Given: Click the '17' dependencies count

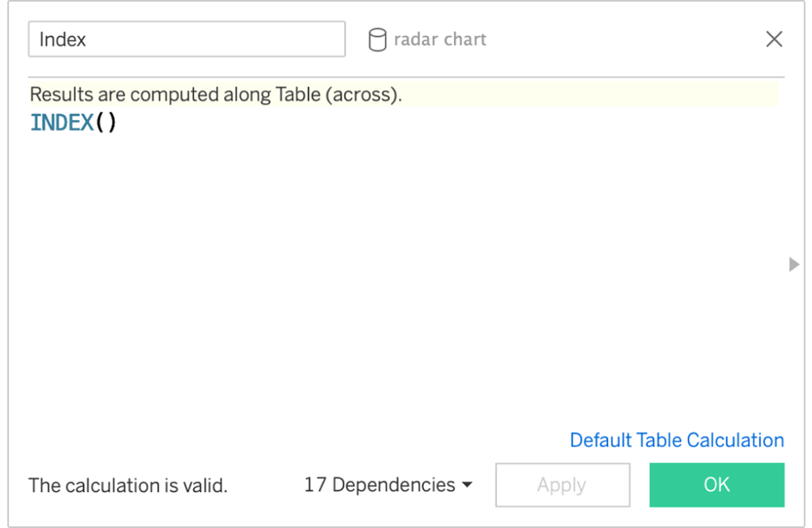Looking at the screenshot, I should click(315, 485).
